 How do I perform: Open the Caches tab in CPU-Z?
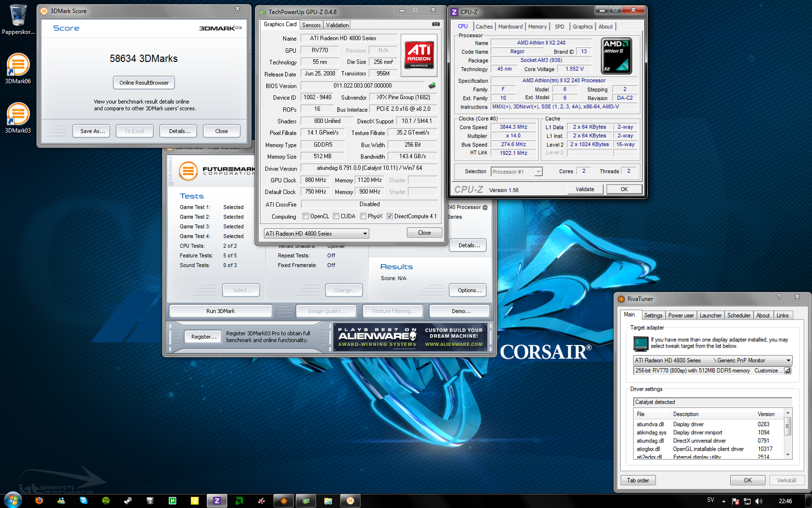(x=484, y=27)
